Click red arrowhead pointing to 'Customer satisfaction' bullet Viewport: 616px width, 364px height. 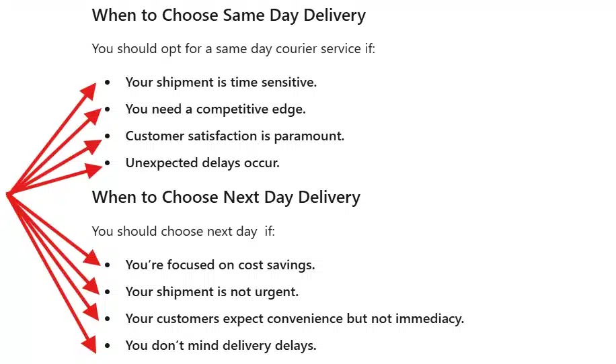coord(94,146)
